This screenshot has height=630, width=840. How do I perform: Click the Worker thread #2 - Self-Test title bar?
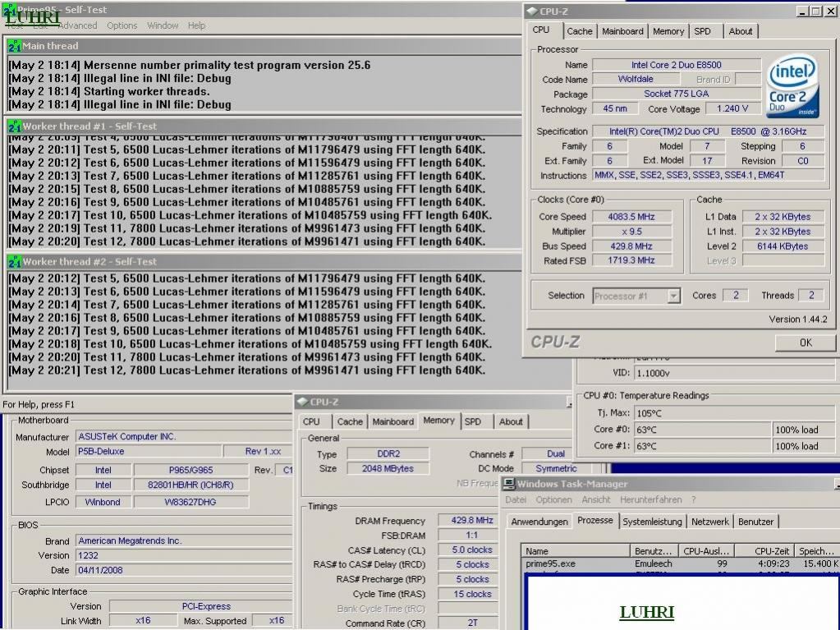pos(263,262)
